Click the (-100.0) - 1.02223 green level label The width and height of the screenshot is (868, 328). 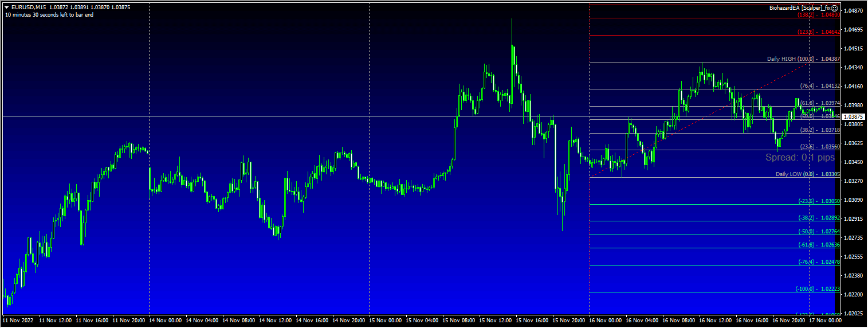(x=818, y=289)
